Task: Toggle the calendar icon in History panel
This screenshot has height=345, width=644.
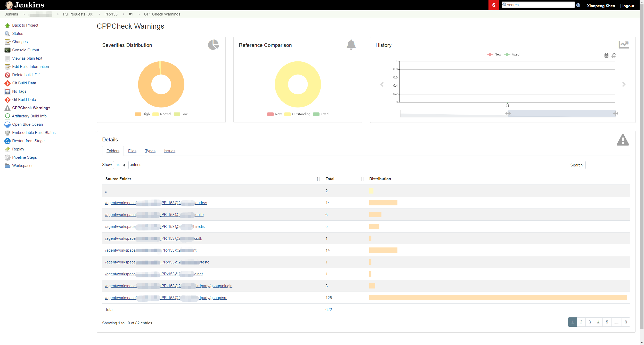Action: (x=607, y=55)
